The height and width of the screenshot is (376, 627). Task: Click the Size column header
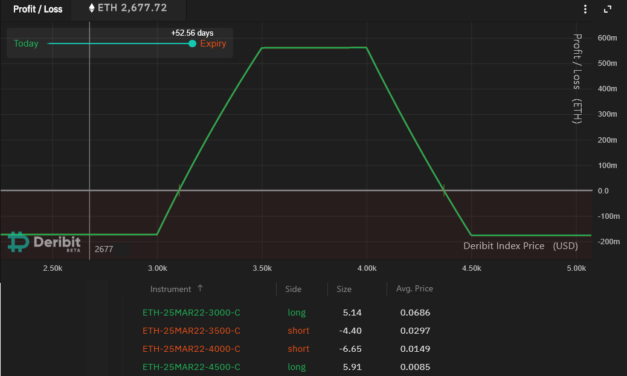click(344, 289)
